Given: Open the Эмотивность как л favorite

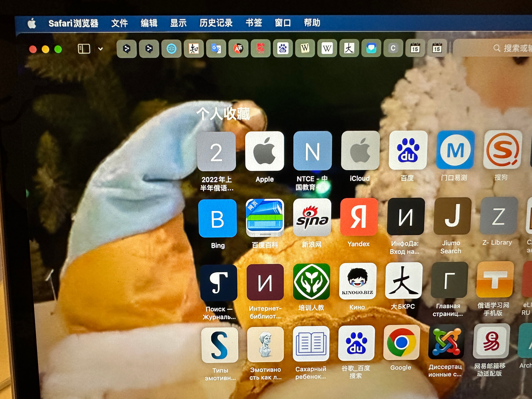Looking at the screenshot, I should pyautogui.click(x=265, y=344).
